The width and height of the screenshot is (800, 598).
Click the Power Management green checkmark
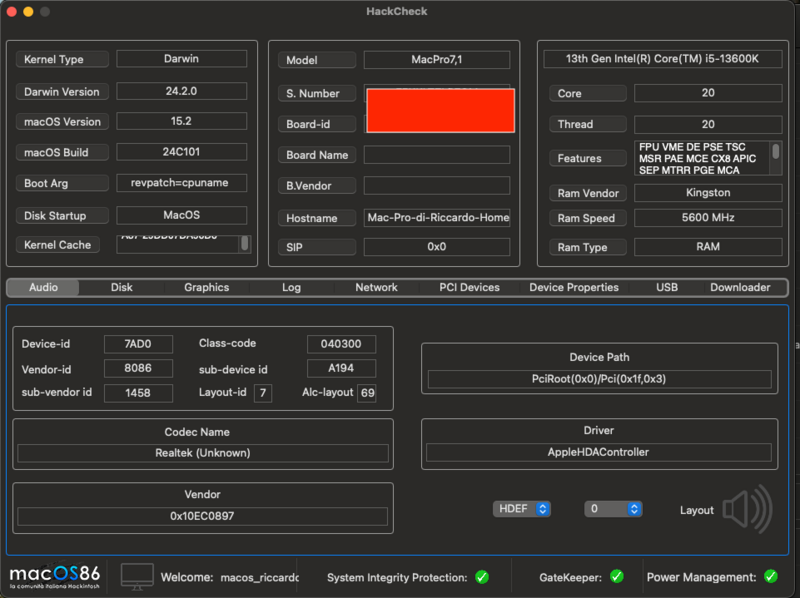(770, 577)
